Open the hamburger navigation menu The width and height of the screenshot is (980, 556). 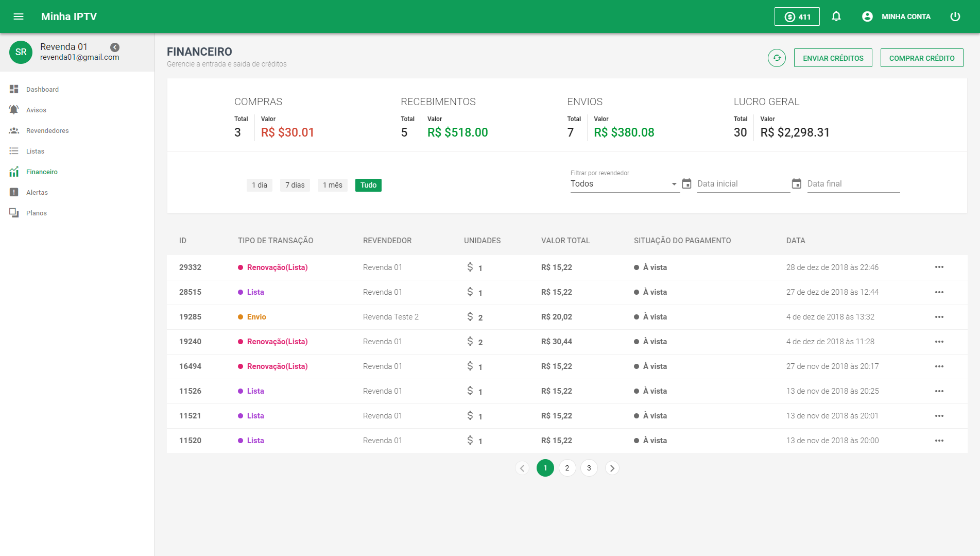(x=19, y=16)
